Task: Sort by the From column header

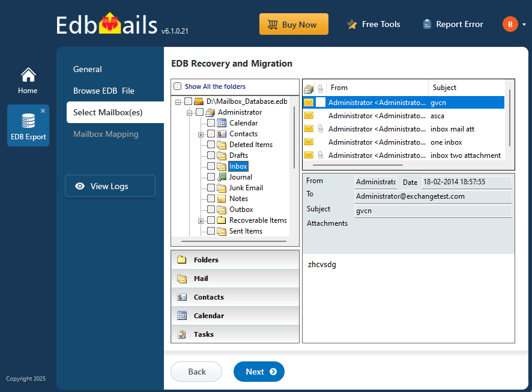Action: tap(377, 88)
